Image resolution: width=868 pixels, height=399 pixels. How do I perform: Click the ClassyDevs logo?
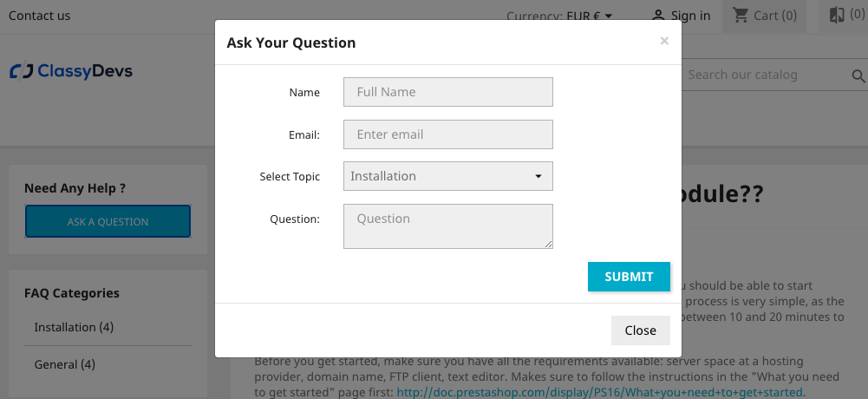coord(71,71)
